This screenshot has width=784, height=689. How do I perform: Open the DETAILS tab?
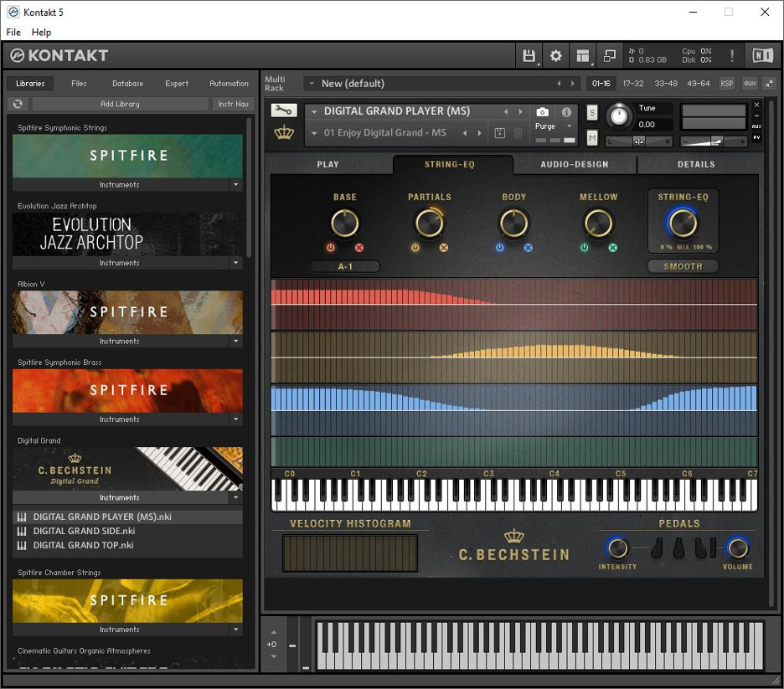pos(696,164)
